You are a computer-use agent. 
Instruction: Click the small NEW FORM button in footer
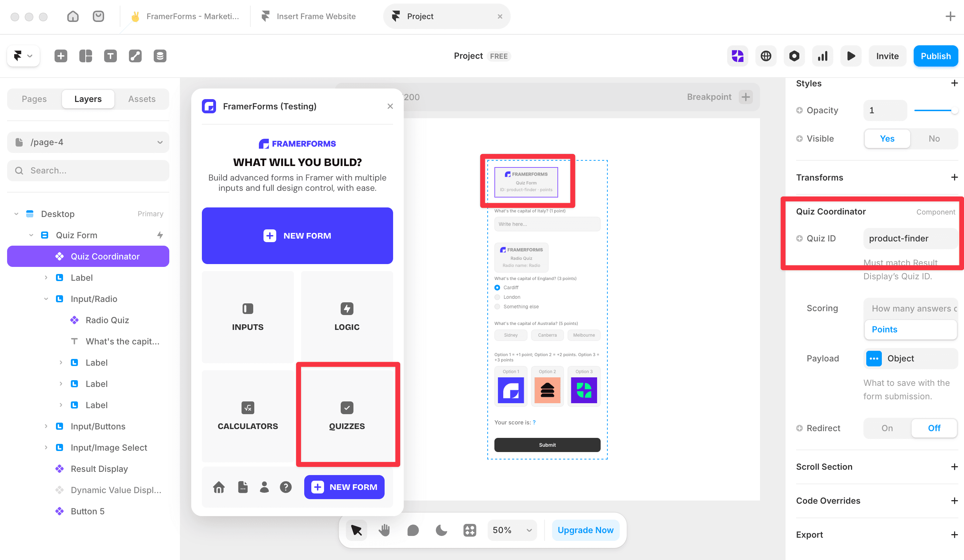[344, 487]
